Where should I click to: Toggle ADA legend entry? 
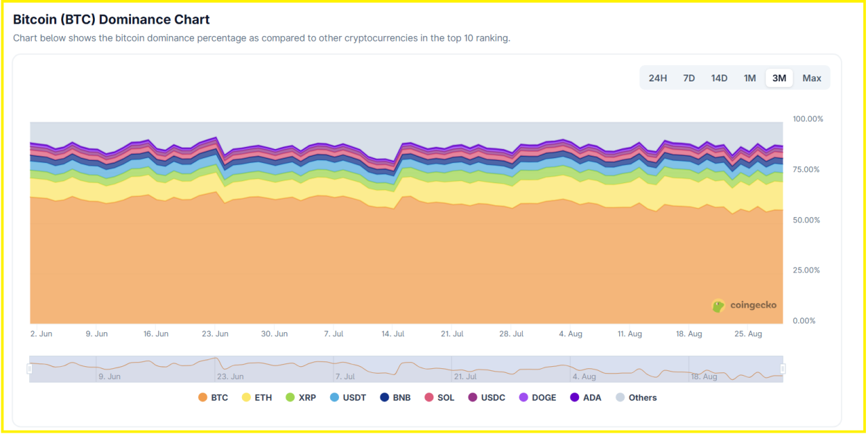pyautogui.click(x=586, y=397)
